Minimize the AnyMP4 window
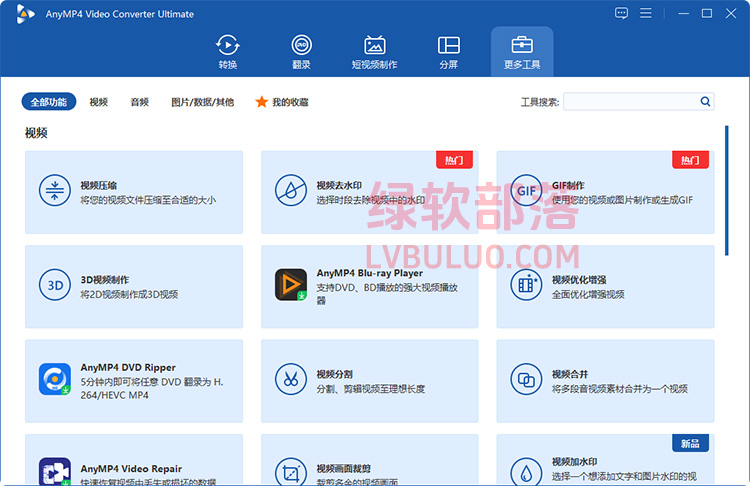This screenshot has width=750, height=486. tap(683, 13)
